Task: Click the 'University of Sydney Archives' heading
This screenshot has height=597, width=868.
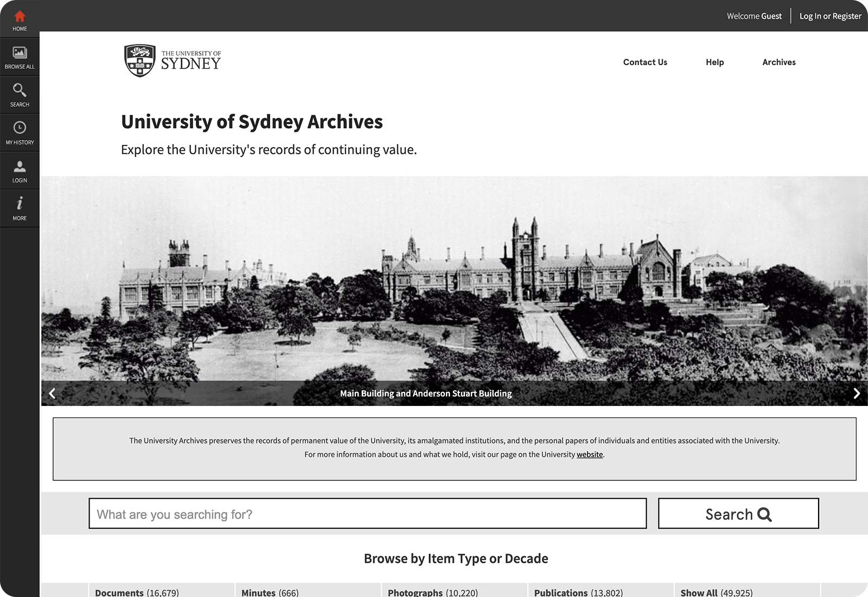Action: [x=252, y=122]
